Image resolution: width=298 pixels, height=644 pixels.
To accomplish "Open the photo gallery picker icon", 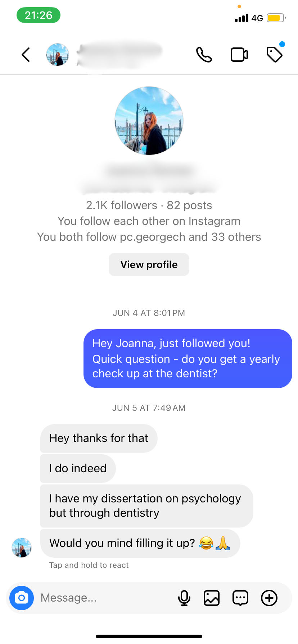I will (x=212, y=598).
